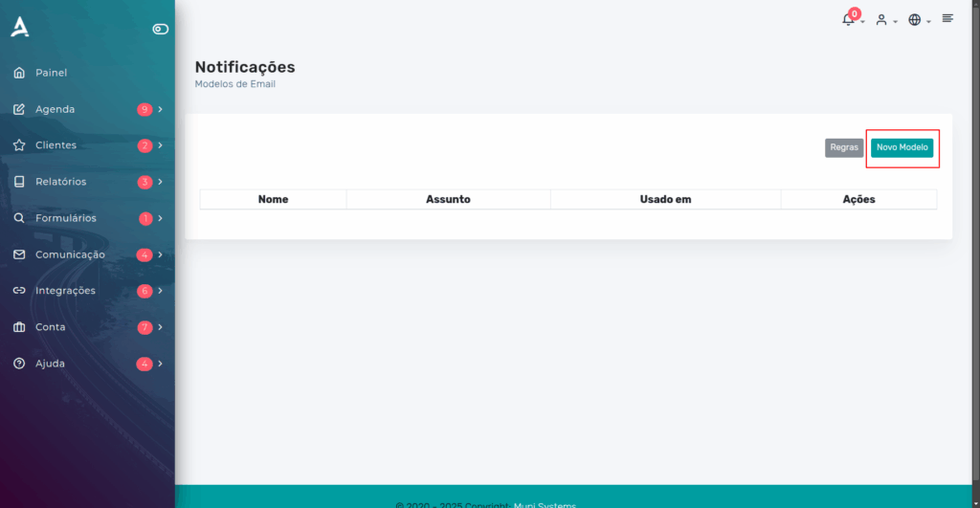
Task: Toggle the sidebar collapse switch
Action: coord(161,29)
